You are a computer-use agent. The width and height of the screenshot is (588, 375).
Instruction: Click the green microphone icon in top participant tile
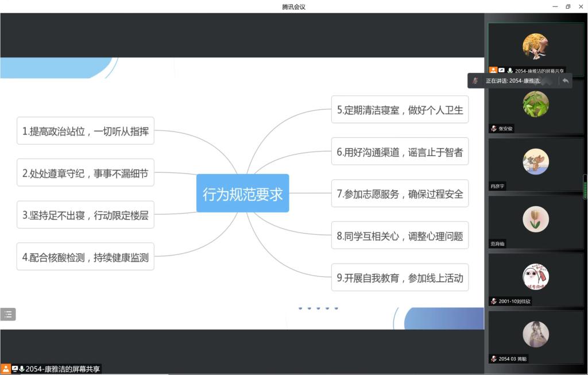(510, 71)
